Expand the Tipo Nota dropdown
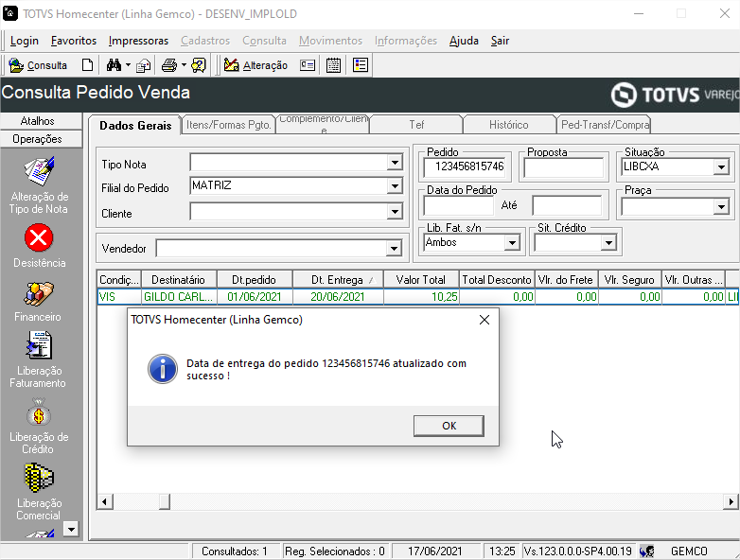The image size is (740, 560). (x=394, y=163)
